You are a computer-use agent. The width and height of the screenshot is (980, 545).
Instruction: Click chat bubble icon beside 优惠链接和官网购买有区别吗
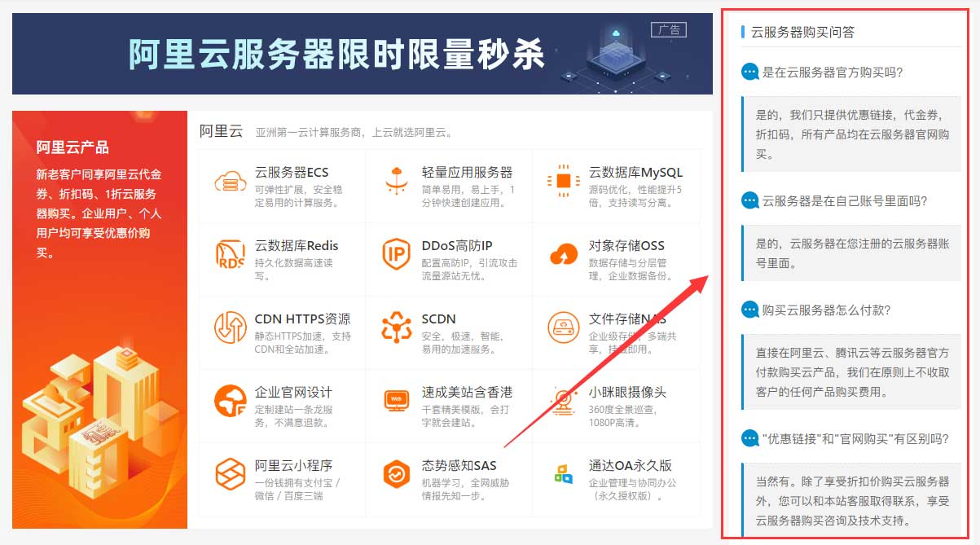tap(750, 439)
